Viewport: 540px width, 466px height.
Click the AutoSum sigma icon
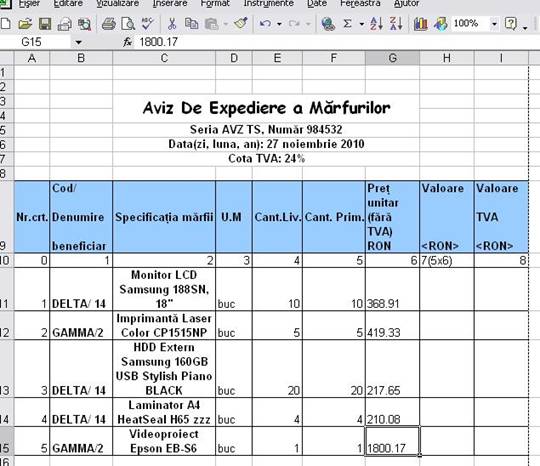tap(347, 24)
